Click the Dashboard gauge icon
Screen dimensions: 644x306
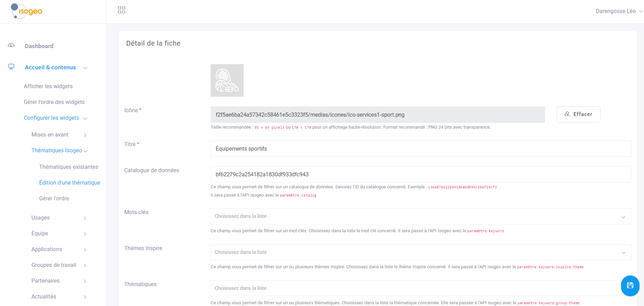(11, 46)
